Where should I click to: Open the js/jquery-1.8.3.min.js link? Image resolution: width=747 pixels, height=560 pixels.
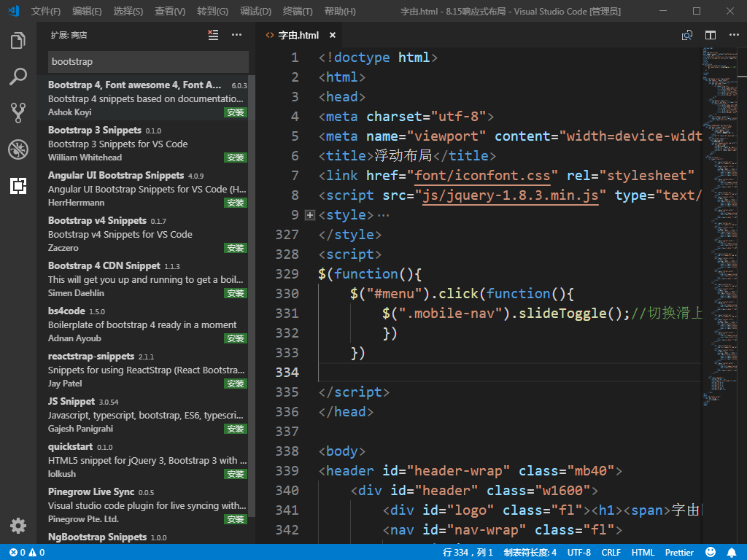[x=510, y=195]
